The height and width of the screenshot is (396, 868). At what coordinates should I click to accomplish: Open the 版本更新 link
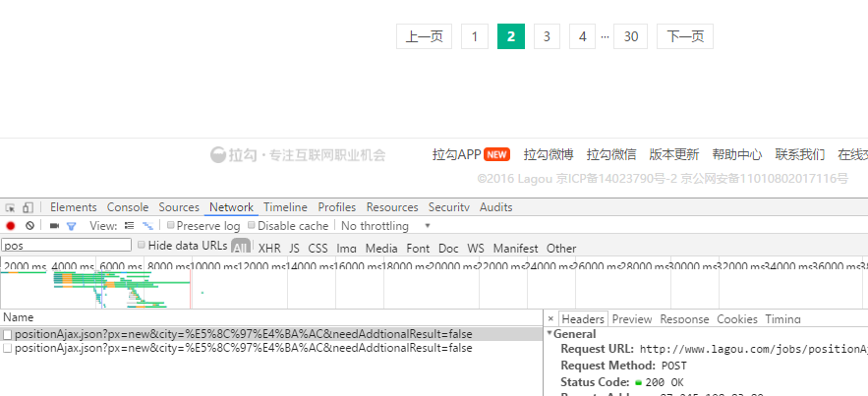point(674,155)
